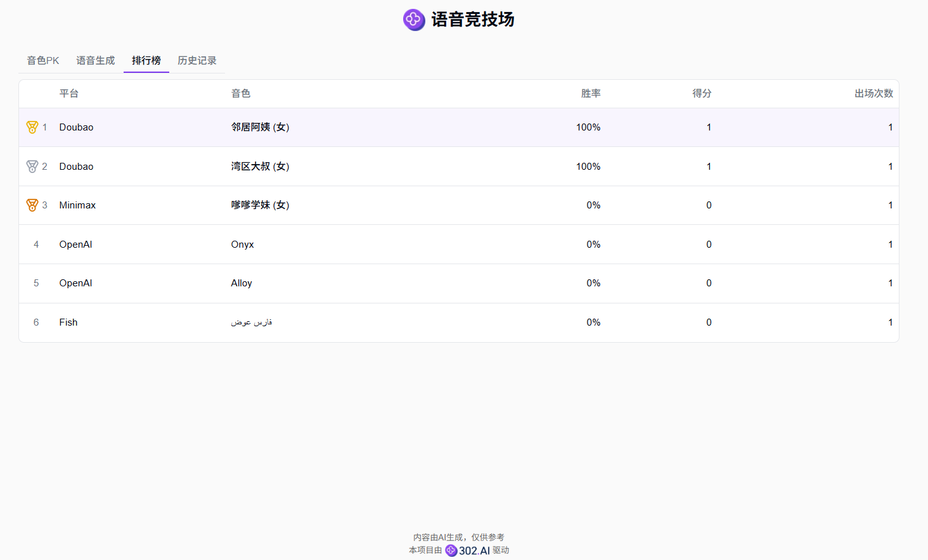
Task: Select the 邻居阿姨 (女) voice name
Action: (x=261, y=127)
